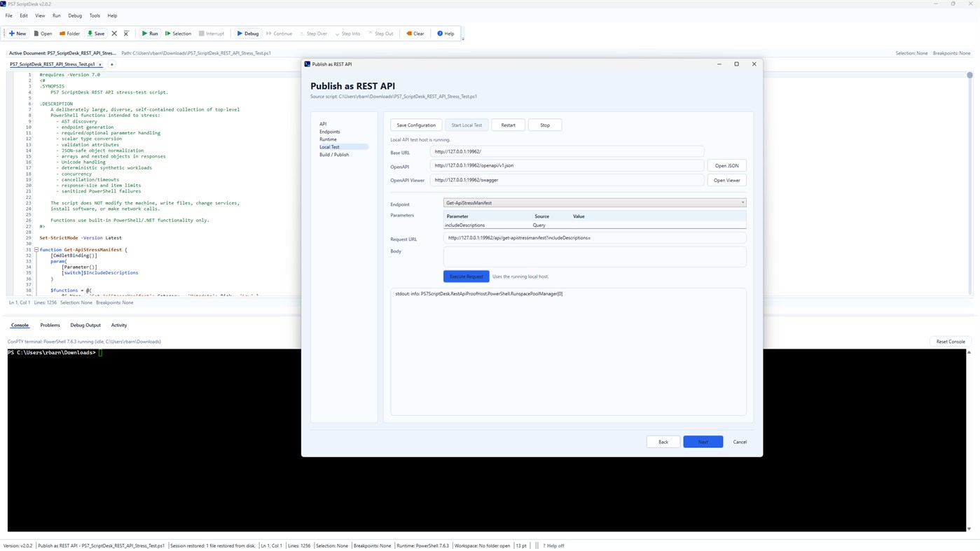Viewport: 980px width, 551px height.
Task: Open the Edit menu
Action: point(24,15)
